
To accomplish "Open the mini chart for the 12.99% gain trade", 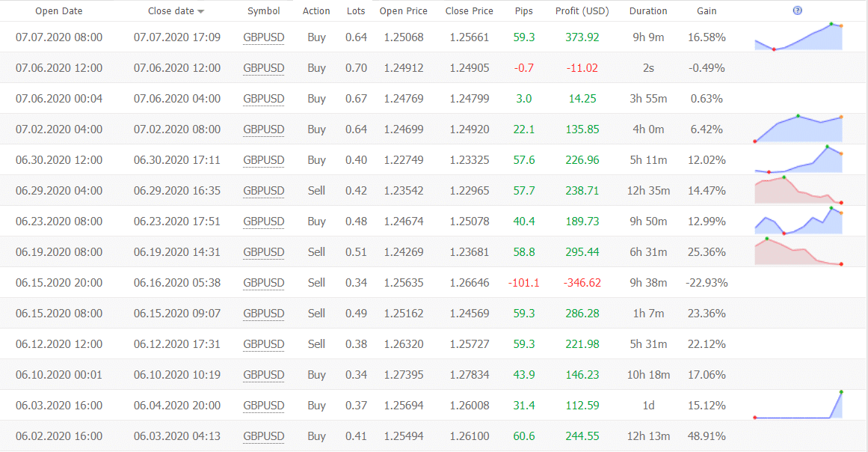I will point(798,221).
